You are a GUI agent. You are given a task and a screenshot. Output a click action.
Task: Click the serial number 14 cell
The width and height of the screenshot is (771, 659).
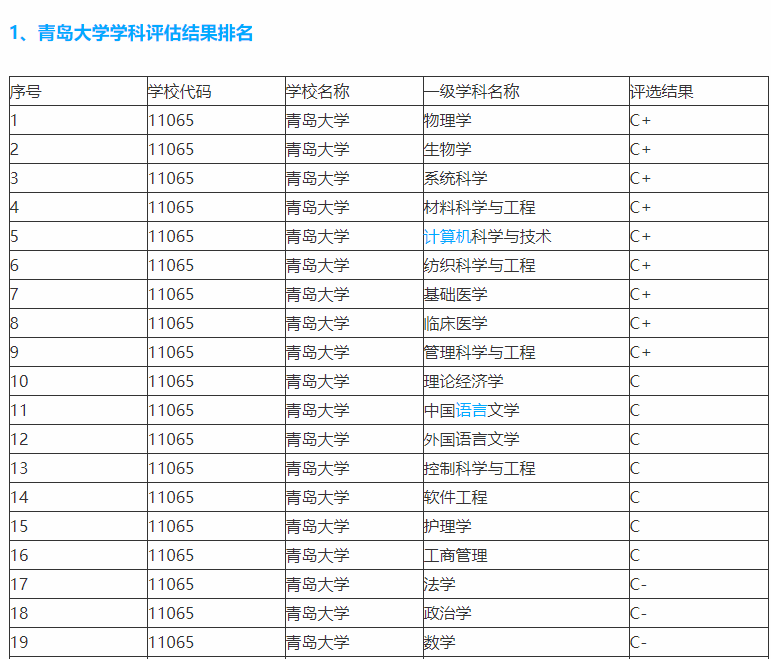78,497
